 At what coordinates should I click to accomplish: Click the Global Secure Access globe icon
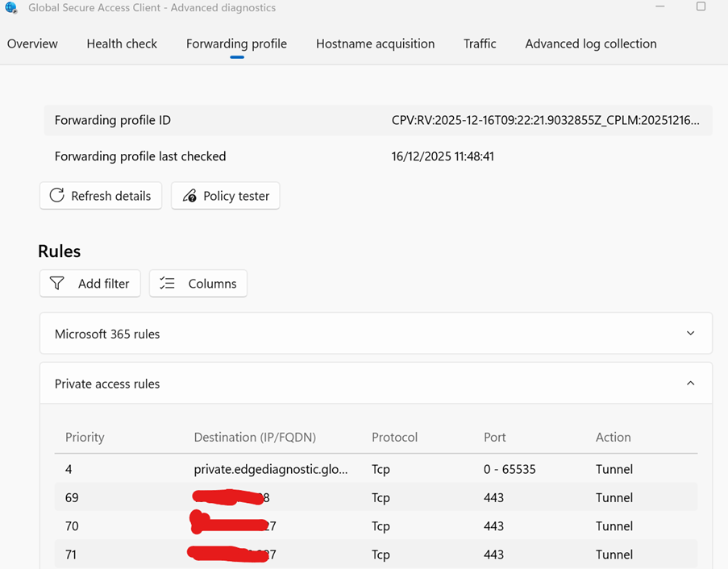pos(11,8)
